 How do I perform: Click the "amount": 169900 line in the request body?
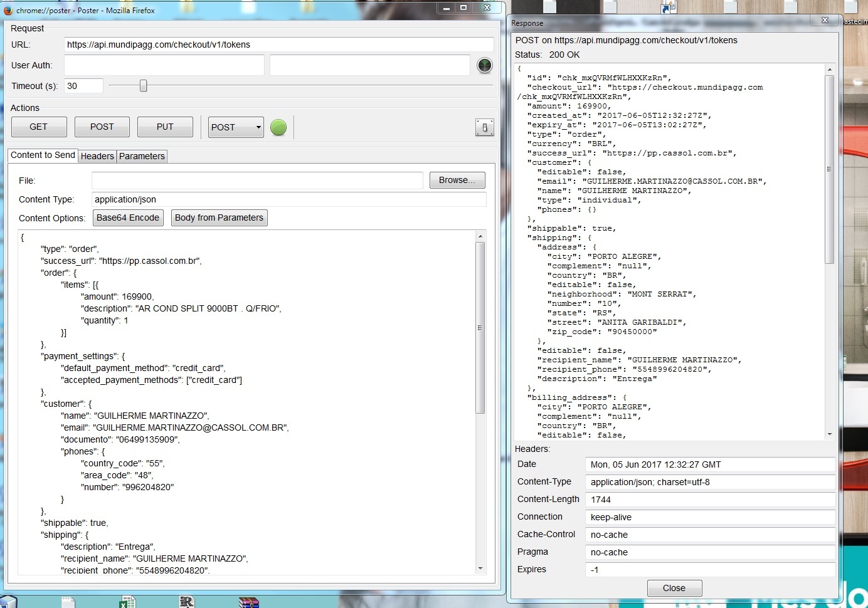117,296
